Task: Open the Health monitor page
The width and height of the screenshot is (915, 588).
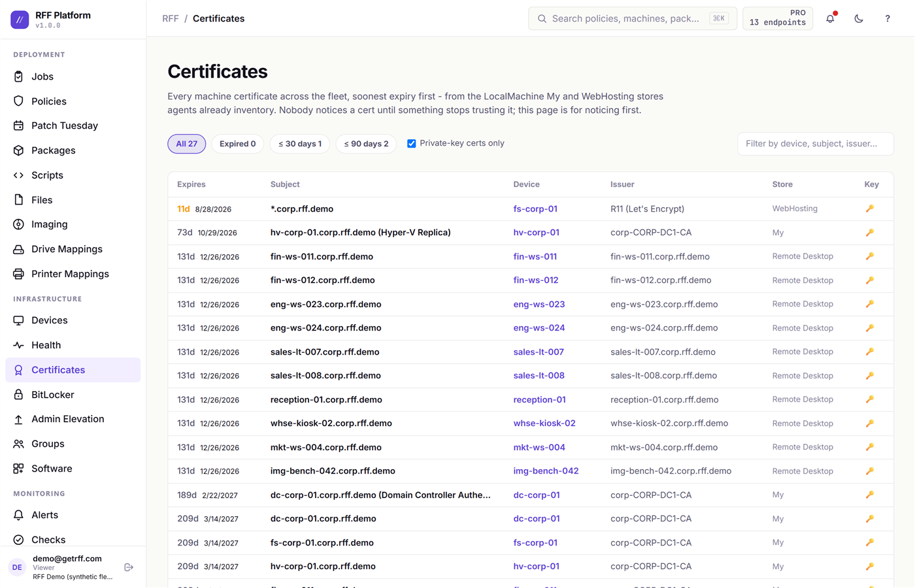Action: tap(73, 345)
